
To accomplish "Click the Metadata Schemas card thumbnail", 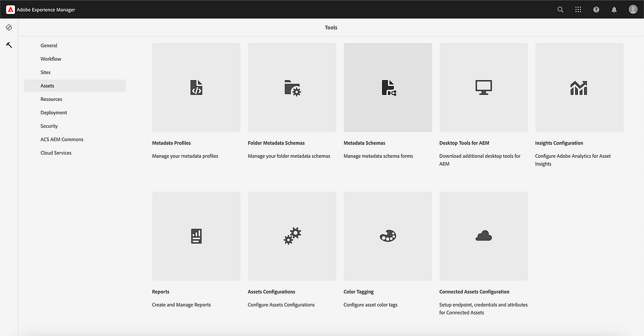I will (x=387, y=87).
